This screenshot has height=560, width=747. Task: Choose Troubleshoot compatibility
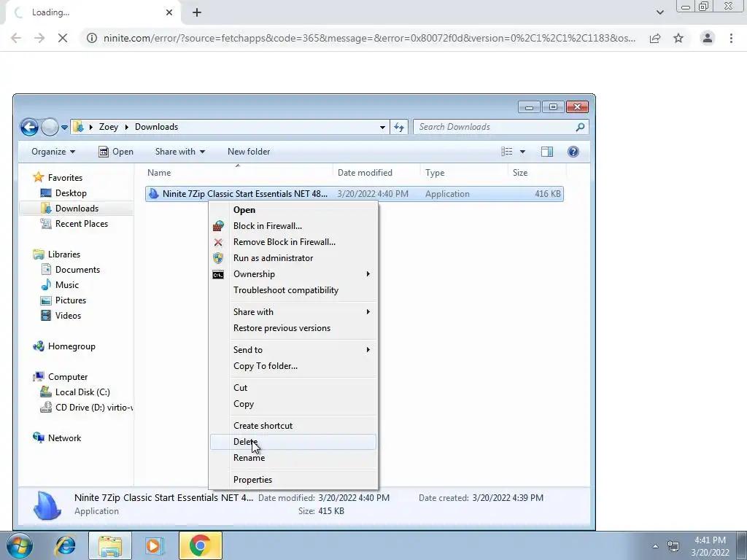(x=293, y=290)
